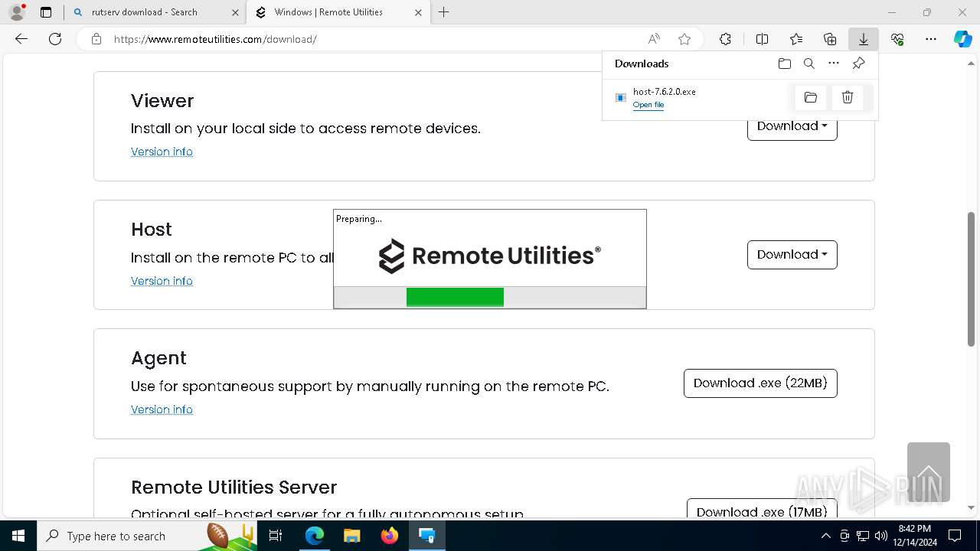Viewport: 980px width, 551px height.
Task: Open Remote Utilities installer taskbar icon
Action: coord(427,536)
